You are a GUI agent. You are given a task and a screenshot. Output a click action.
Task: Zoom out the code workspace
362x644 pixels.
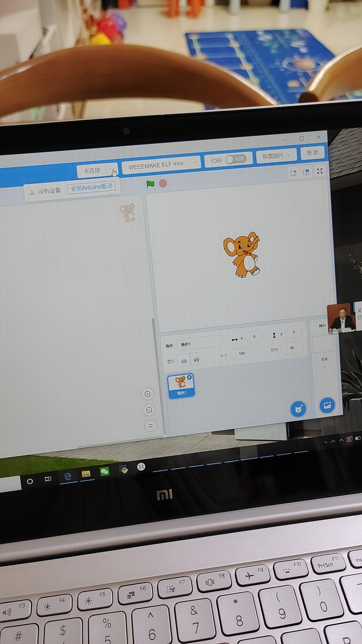(149, 410)
